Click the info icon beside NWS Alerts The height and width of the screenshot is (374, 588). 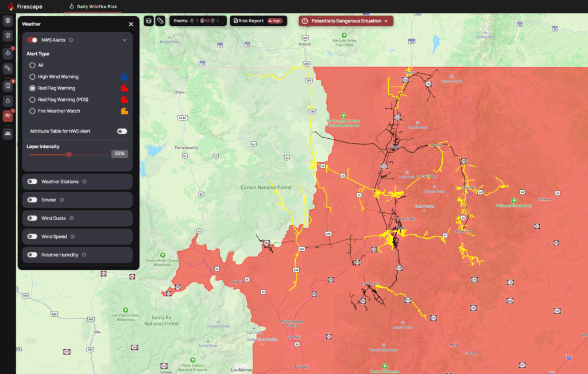[71, 40]
